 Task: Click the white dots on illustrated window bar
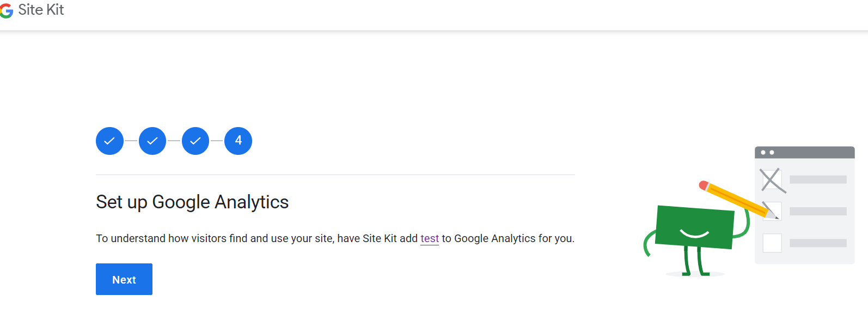767,152
